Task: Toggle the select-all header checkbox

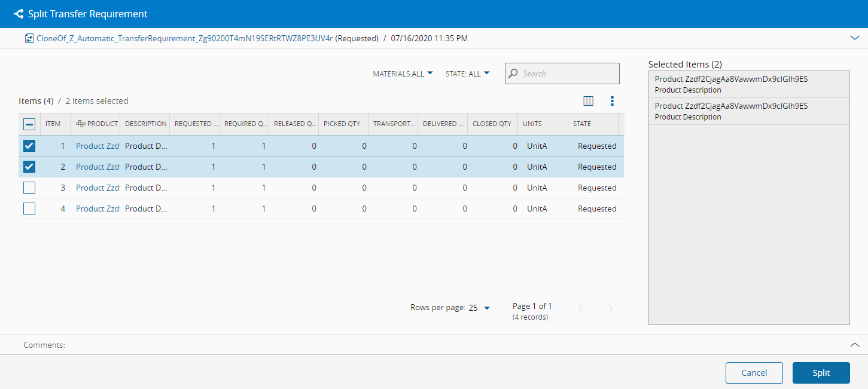Action: click(29, 124)
